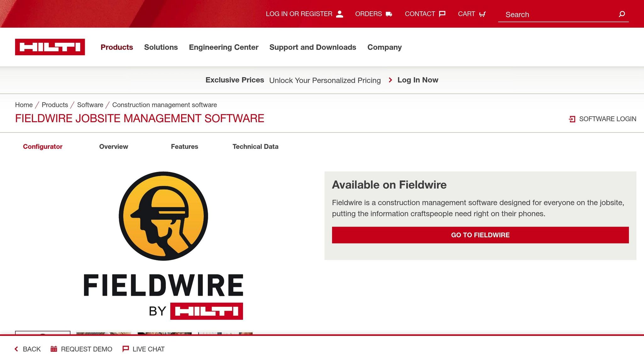Click the user account icon
Image resolution: width=644 pixels, height=362 pixels.
click(x=340, y=14)
